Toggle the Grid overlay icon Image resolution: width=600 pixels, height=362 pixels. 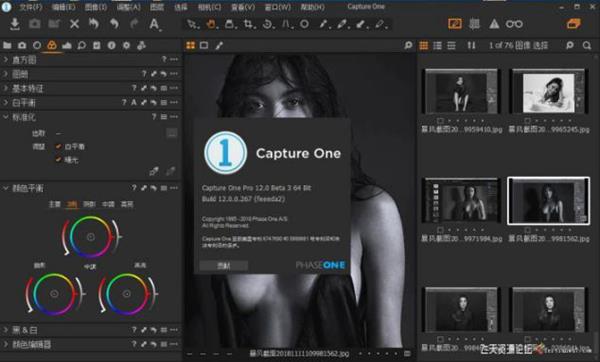tap(474, 24)
